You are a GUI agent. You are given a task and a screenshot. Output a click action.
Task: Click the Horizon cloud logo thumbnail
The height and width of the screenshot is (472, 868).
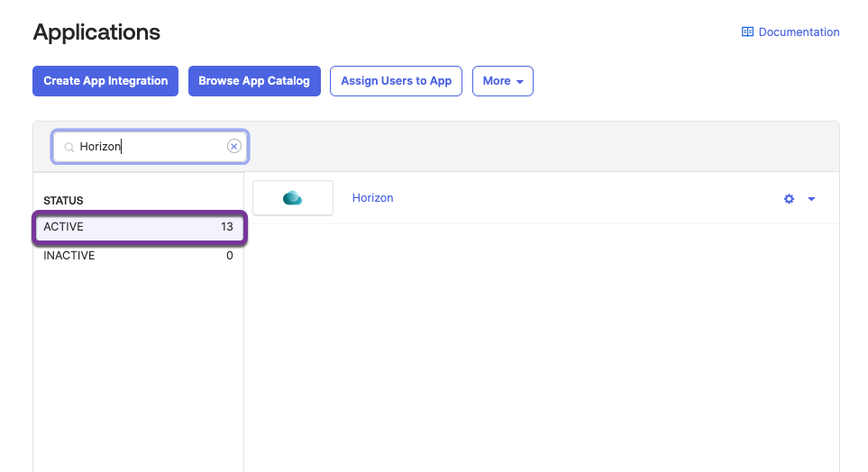pyautogui.click(x=293, y=198)
